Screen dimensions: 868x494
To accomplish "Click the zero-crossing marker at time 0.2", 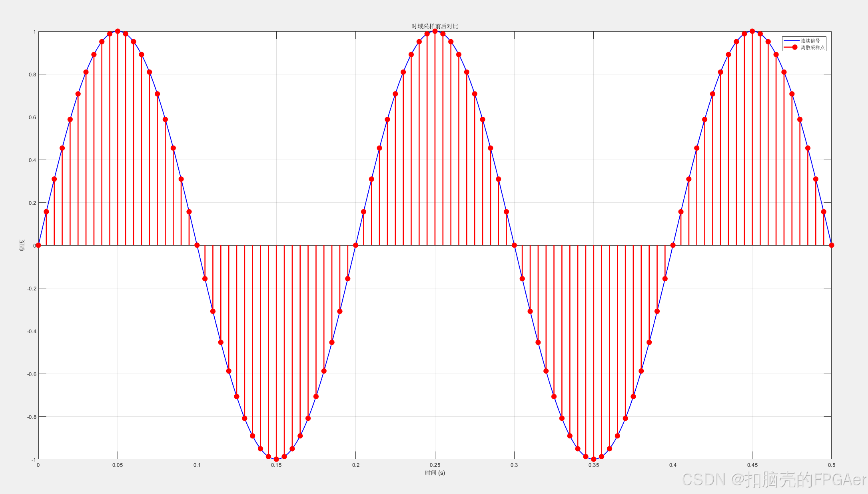I will (x=355, y=245).
